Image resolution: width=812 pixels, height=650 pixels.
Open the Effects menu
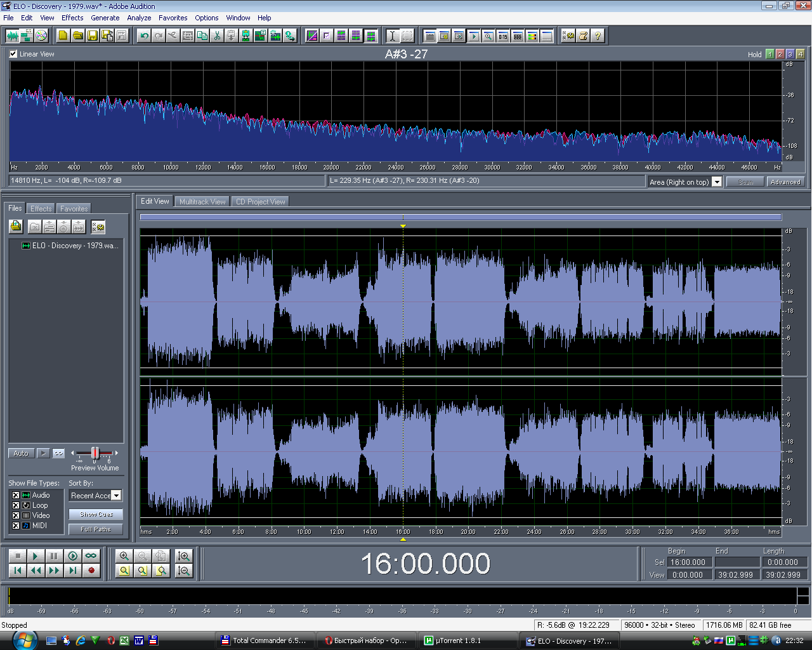72,18
